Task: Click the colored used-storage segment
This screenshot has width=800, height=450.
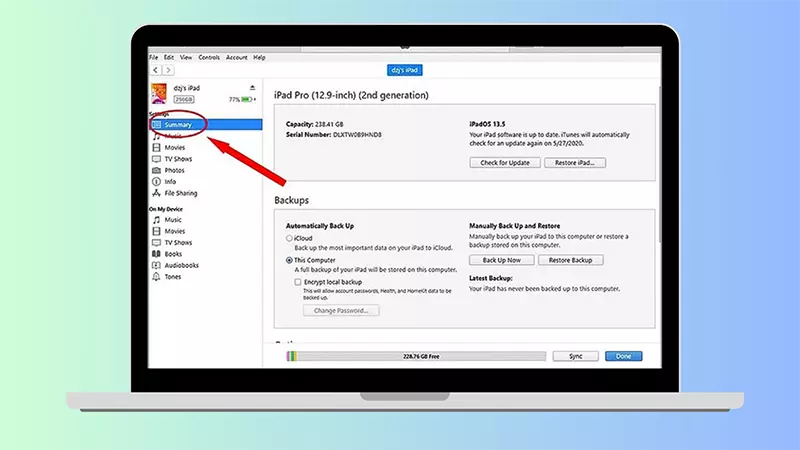Action: [291, 357]
